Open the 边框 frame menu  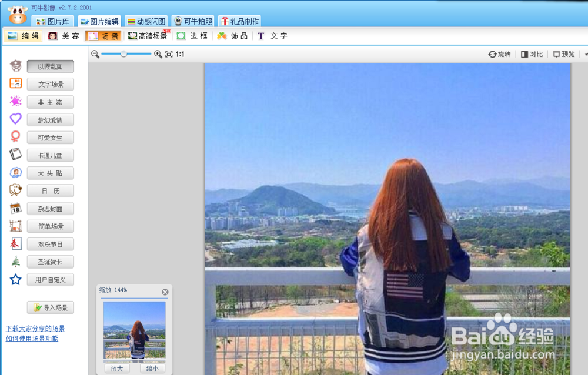192,36
